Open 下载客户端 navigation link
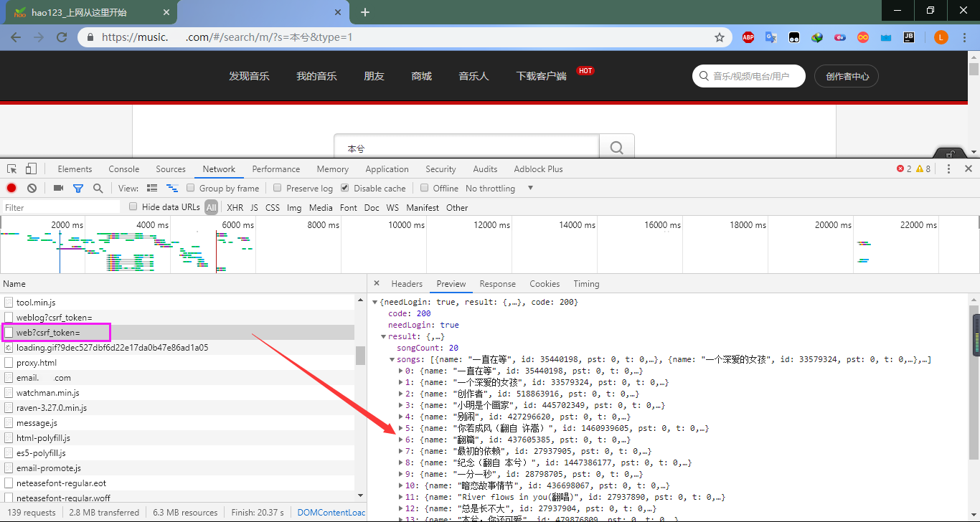980x522 pixels. click(x=541, y=76)
